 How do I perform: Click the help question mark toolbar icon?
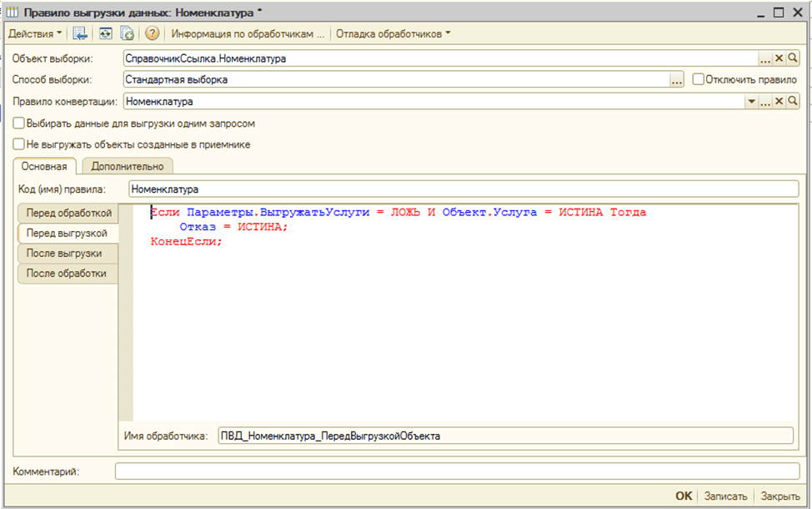pyautogui.click(x=152, y=34)
